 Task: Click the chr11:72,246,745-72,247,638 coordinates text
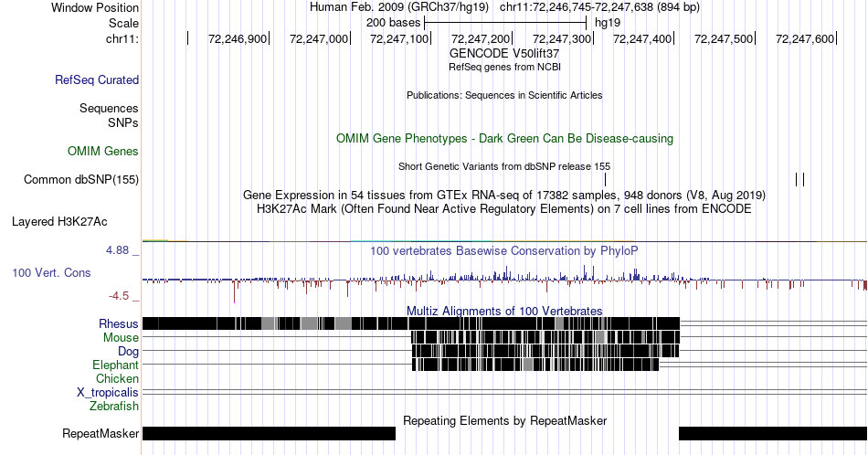point(599,7)
